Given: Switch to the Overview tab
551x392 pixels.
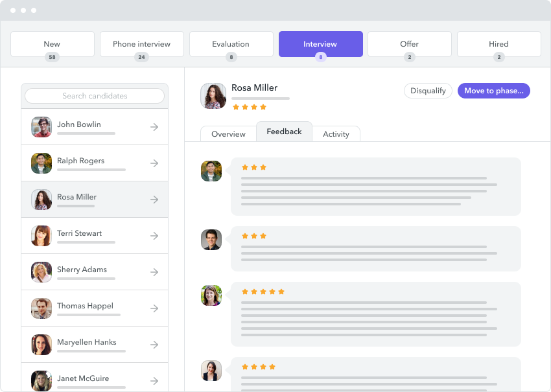Looking at the screenshot, I should [228, 134].
